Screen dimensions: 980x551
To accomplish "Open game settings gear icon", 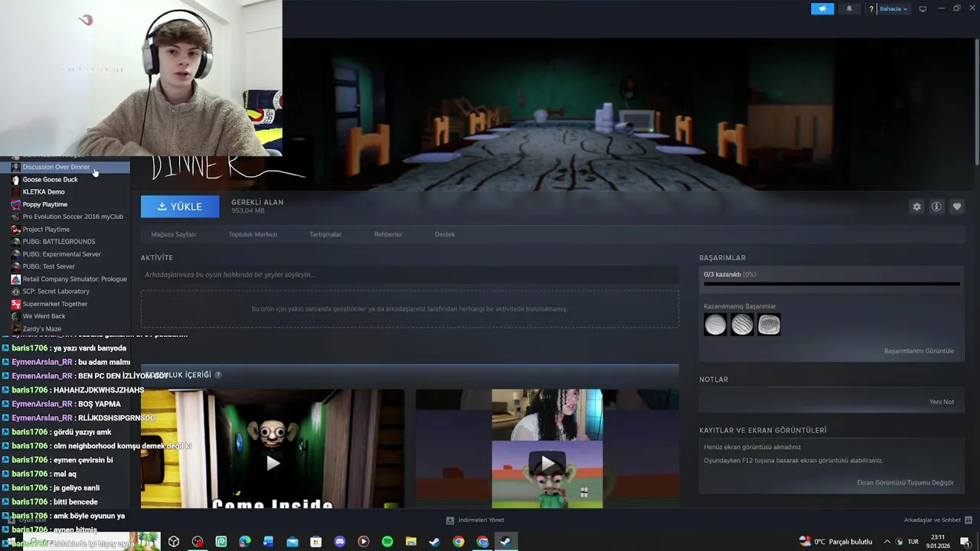I will [x=916, y=207].
